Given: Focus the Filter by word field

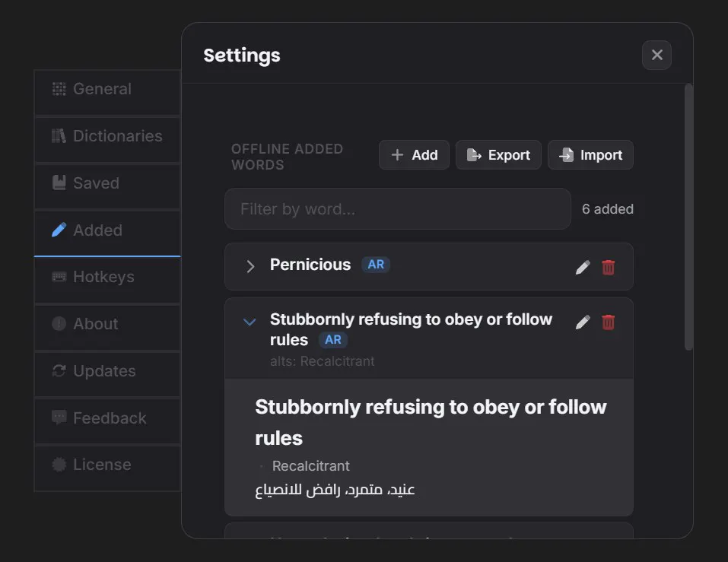Looking at the screenshot, I should pos(398,209).
